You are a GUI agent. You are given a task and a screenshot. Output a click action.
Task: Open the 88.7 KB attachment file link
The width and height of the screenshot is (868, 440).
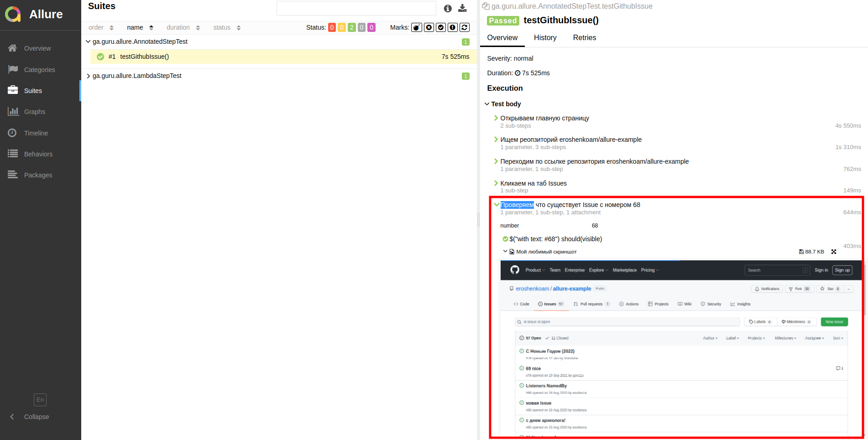pos(811,252)
